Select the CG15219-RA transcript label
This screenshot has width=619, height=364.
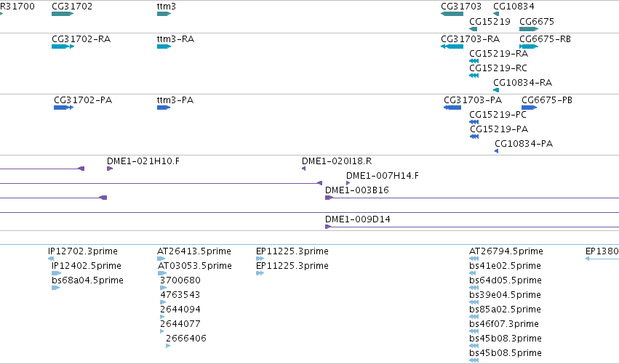tap(498, 53)
